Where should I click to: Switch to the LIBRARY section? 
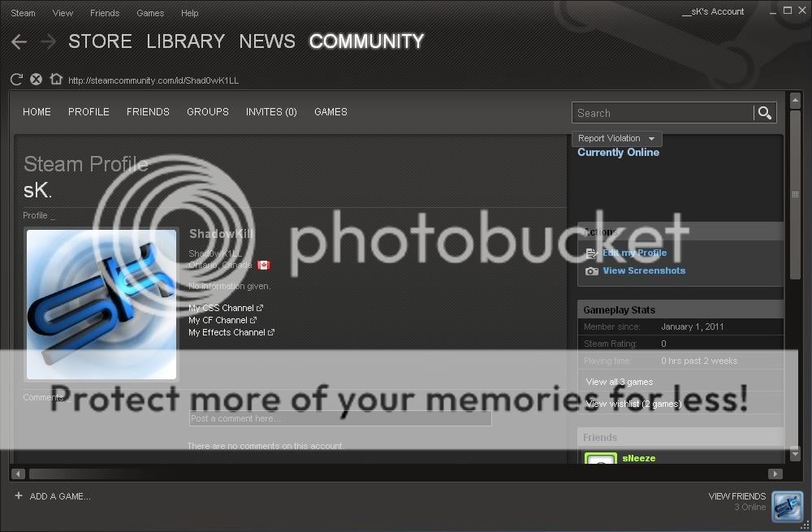[x=185, y=41]
